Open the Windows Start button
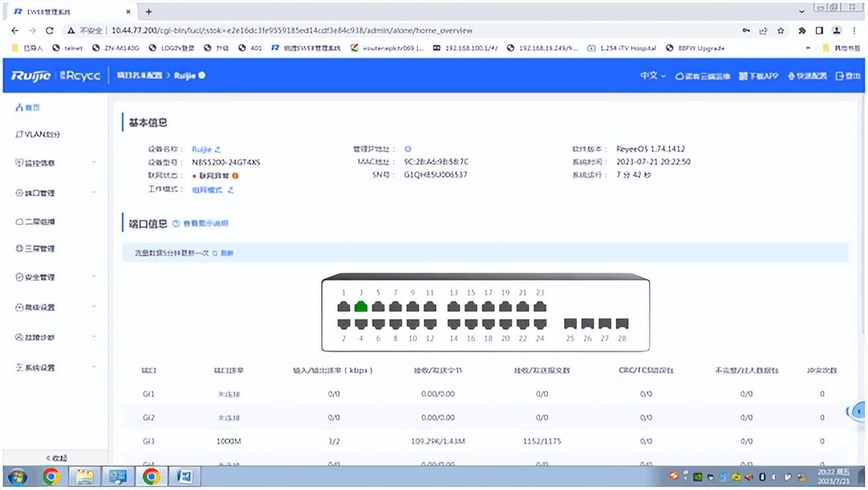Image resolution: width=868 pixels, height=490 pixels. pos(18,477)
